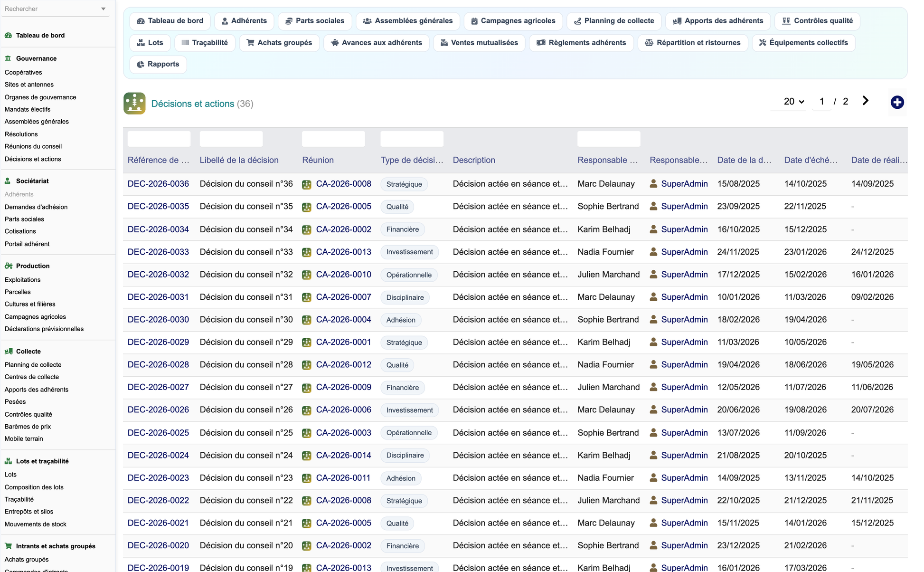Click Opérationnelle badge in DEC-2026-0032 row
This screenshot has width=924, height=572.
coord(409,275)
